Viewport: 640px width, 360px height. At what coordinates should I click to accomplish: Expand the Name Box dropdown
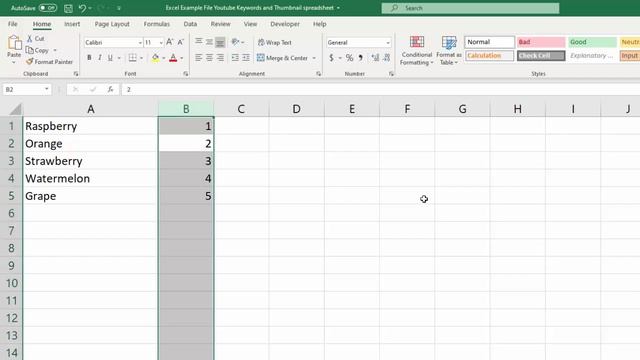coord(47,89)
